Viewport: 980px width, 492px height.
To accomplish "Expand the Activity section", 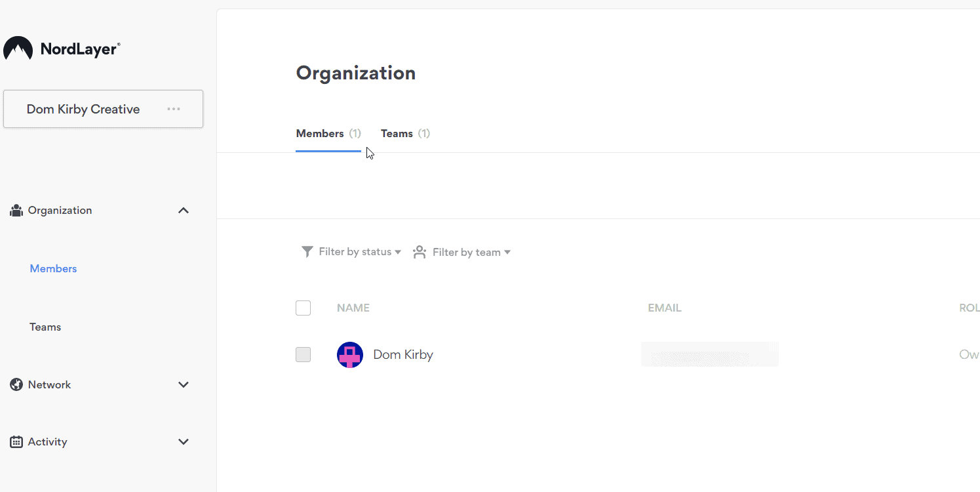I will [184, 441].
